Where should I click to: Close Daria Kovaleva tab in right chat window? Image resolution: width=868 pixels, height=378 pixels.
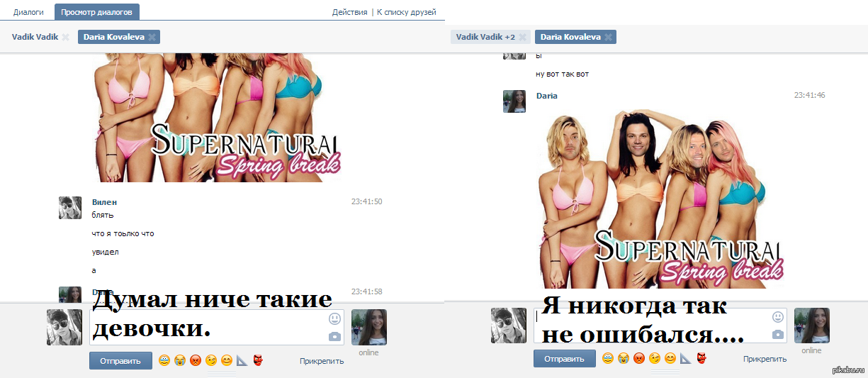point(608,37)
